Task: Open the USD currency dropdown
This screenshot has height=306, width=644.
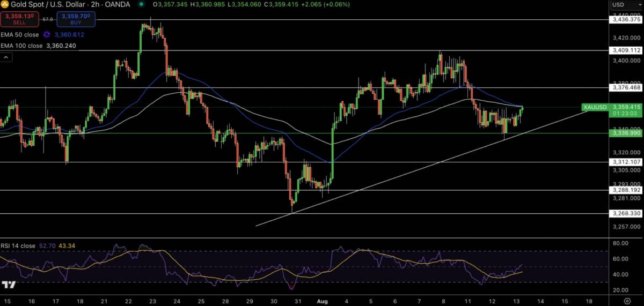Action: [x=625, y=5]
